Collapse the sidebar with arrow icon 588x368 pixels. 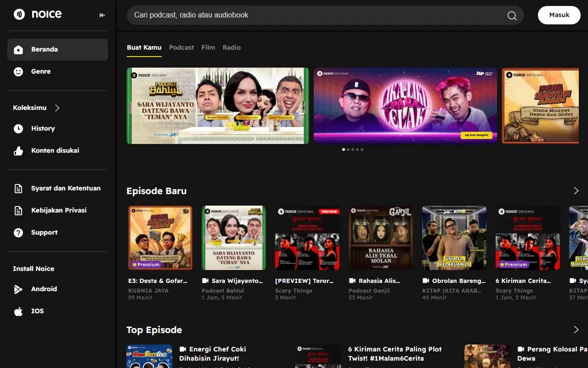pyautogui.click(x=102, y=15)
